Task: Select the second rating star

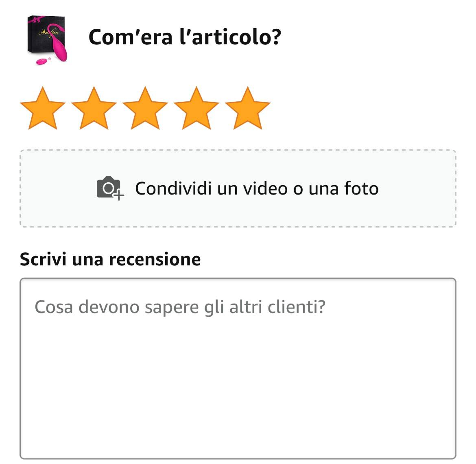Action: pyautogui.click(x=94, y=108)
